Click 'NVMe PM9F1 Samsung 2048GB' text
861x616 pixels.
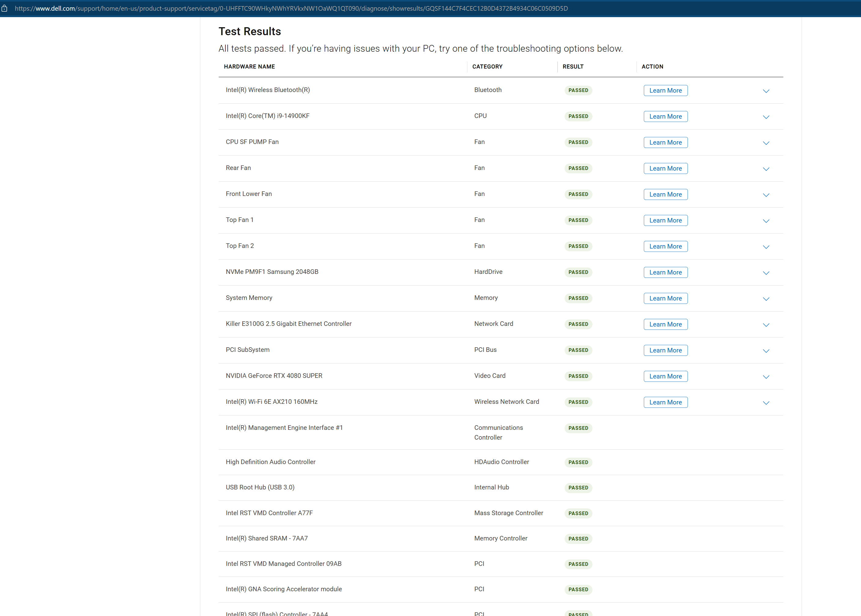pyautogui.click(x=272, y=271)
